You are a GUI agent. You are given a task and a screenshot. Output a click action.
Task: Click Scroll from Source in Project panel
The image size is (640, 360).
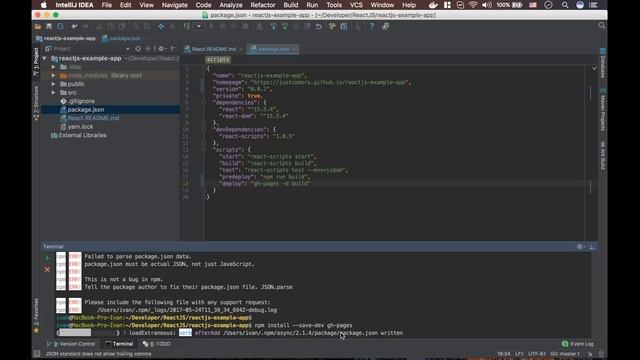click(138, 49)
